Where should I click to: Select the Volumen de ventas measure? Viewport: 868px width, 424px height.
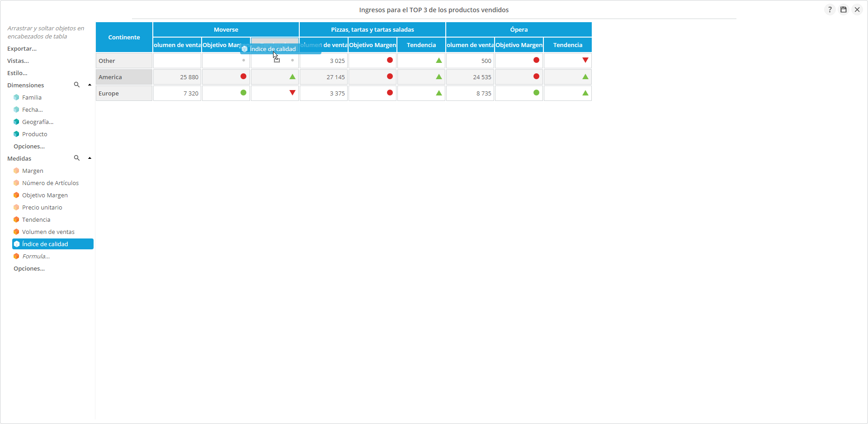click(48, 232)
